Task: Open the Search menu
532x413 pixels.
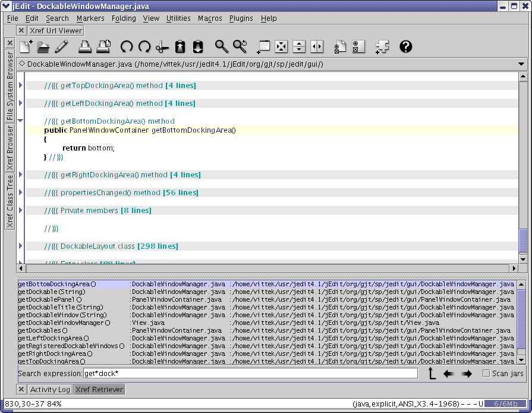Action: [x=57, y=18]
